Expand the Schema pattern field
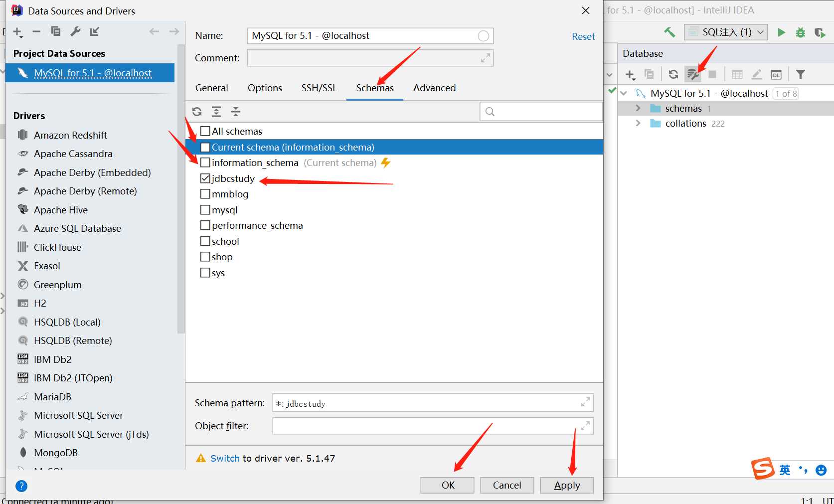Screen dimensions: 834x504 coord(586,402)
